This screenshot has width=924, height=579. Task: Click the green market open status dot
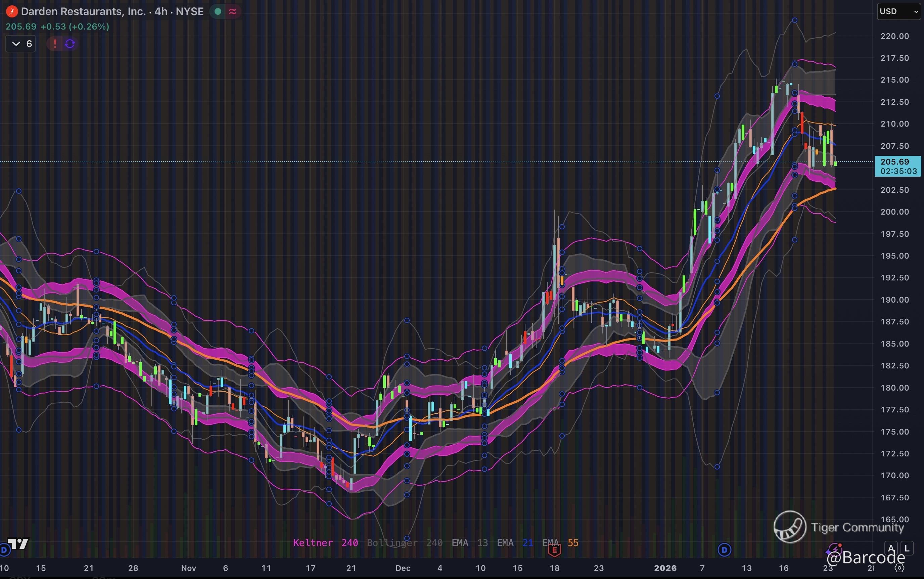coord(218,11)
